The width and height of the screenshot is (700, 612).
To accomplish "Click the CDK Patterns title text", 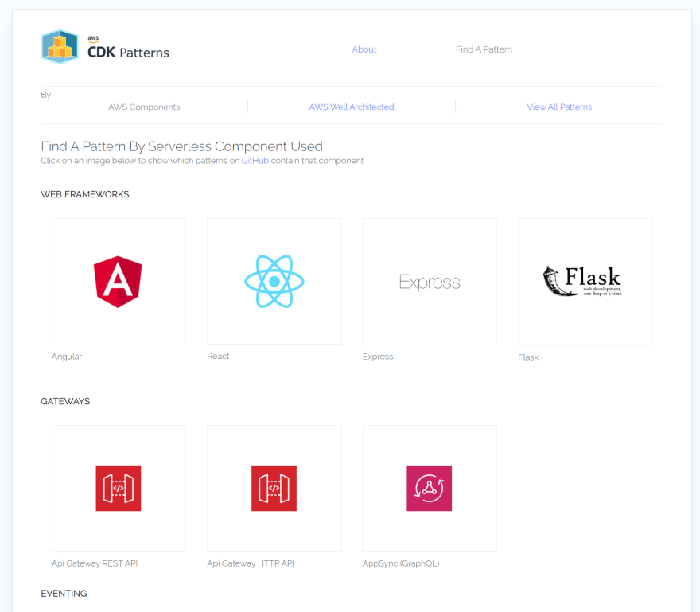I will click(128, 52).
